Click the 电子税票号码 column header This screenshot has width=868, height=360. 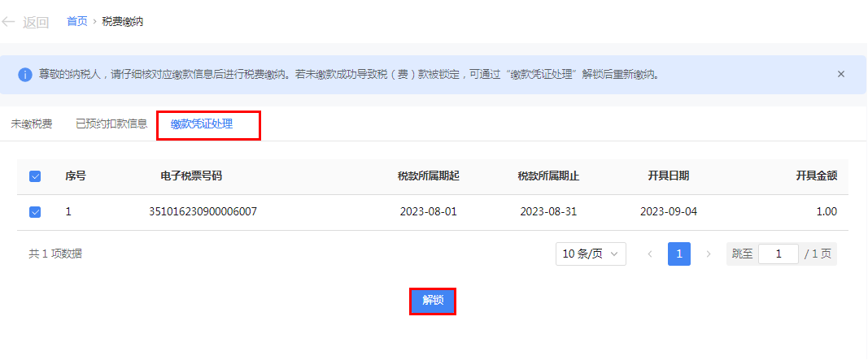point(191,176)
